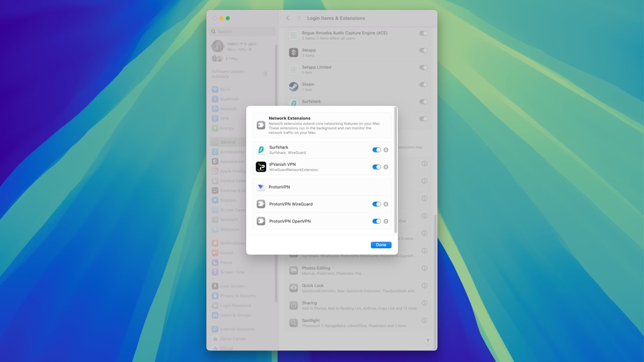
Task: Open Screen Time in the sidebar
Action: click(x=242, y=272)
